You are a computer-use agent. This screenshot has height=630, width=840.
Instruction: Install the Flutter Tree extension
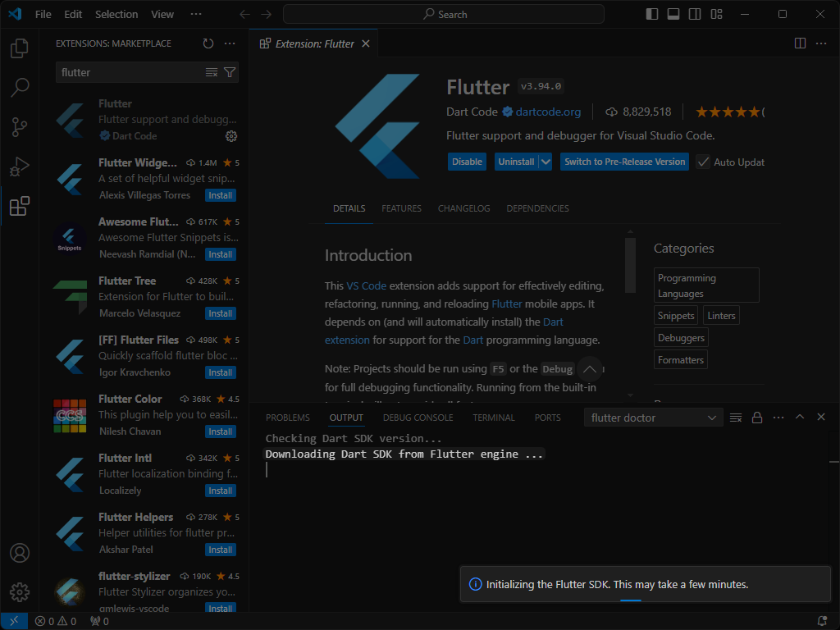[x=220, y=313]
